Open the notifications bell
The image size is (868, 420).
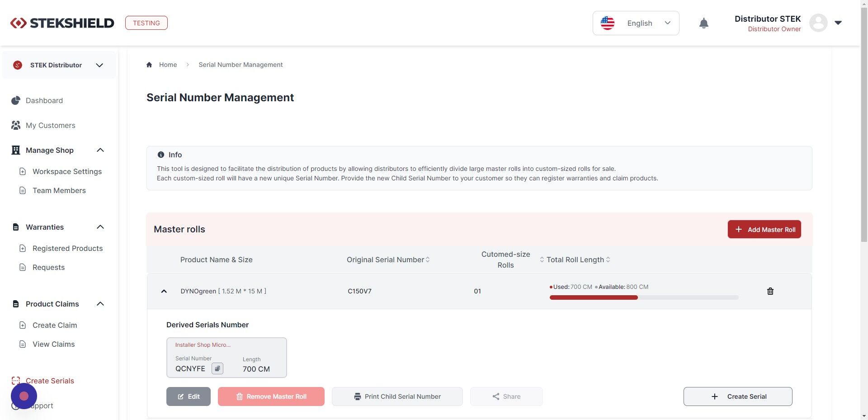[x=704, y=23]
